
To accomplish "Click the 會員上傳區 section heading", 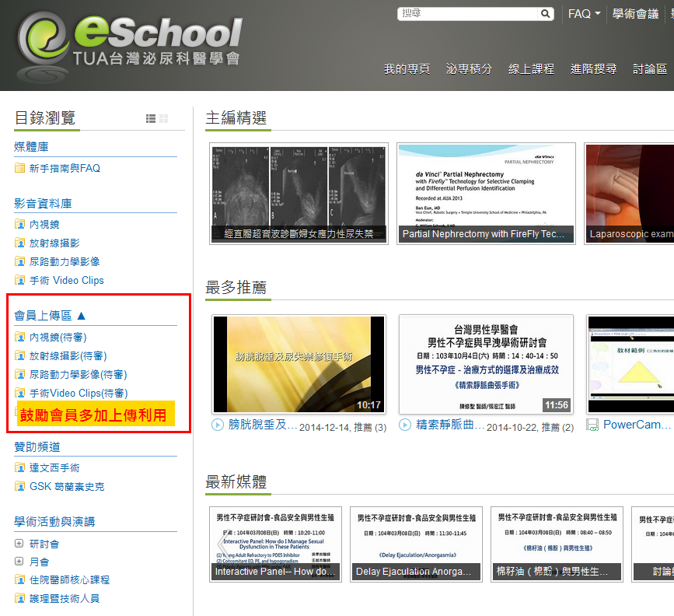I will (x=43, y=316).
